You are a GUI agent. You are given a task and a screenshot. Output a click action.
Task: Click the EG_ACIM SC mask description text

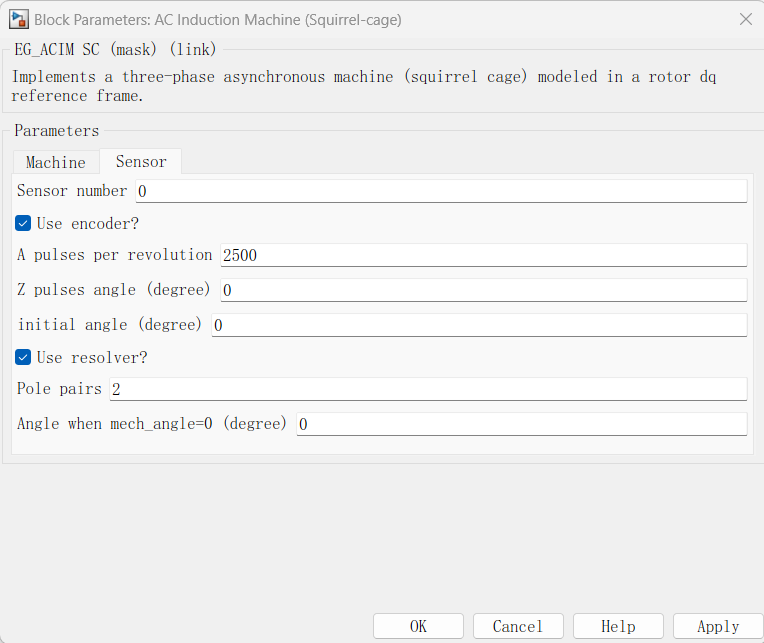tap(363, 86)
